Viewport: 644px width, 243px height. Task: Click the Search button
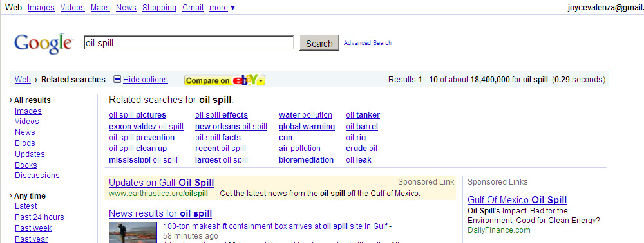[319, 43]
